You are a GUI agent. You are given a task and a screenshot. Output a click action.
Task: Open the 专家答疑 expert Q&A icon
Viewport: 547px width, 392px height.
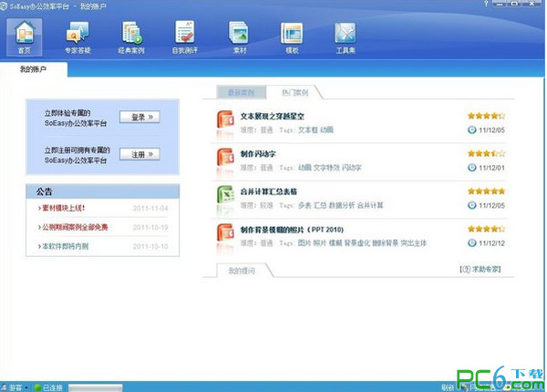[77, 37]
